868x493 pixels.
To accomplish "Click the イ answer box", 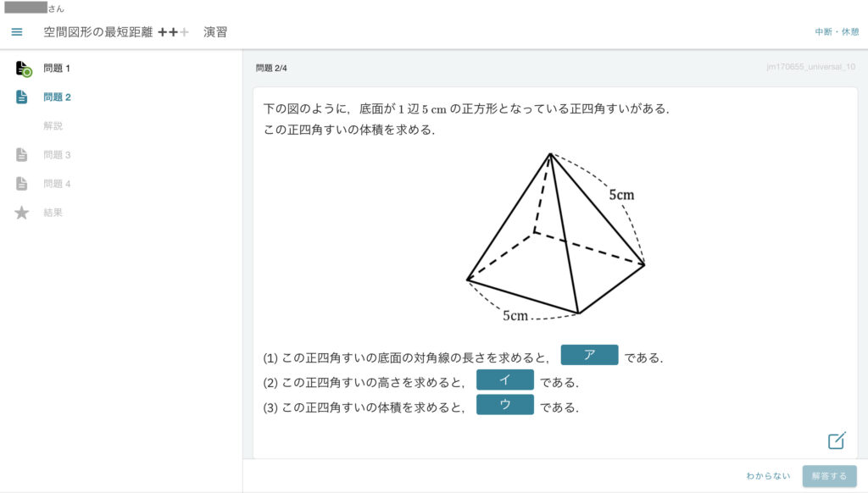I will coord(505,379).
